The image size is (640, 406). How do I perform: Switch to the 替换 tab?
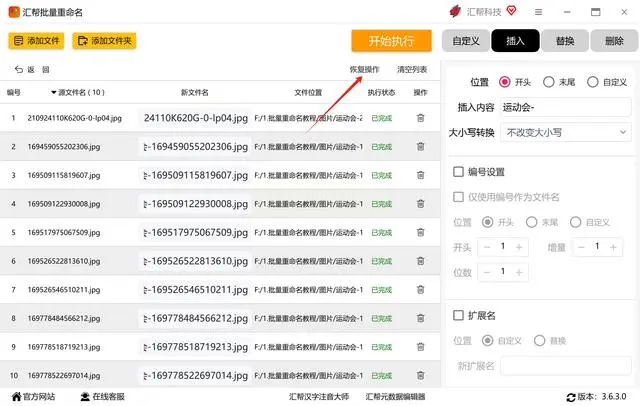point(565,41)
